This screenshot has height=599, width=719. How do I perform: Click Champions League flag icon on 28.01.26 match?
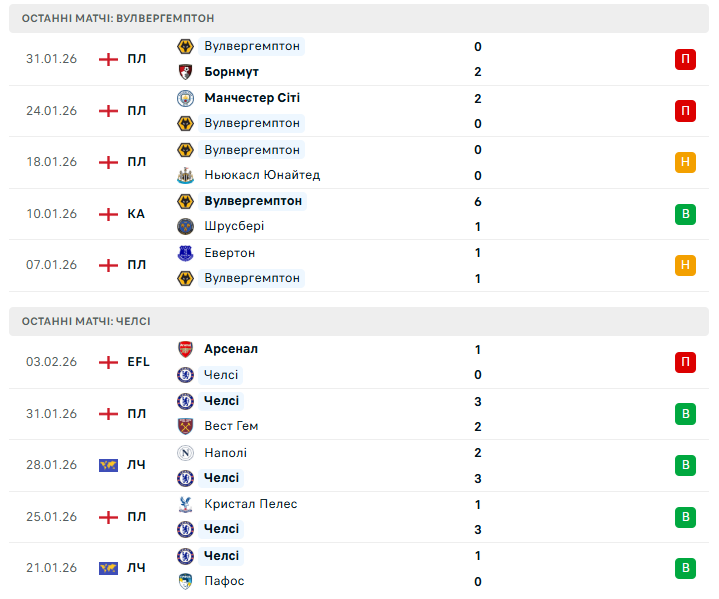108,465
